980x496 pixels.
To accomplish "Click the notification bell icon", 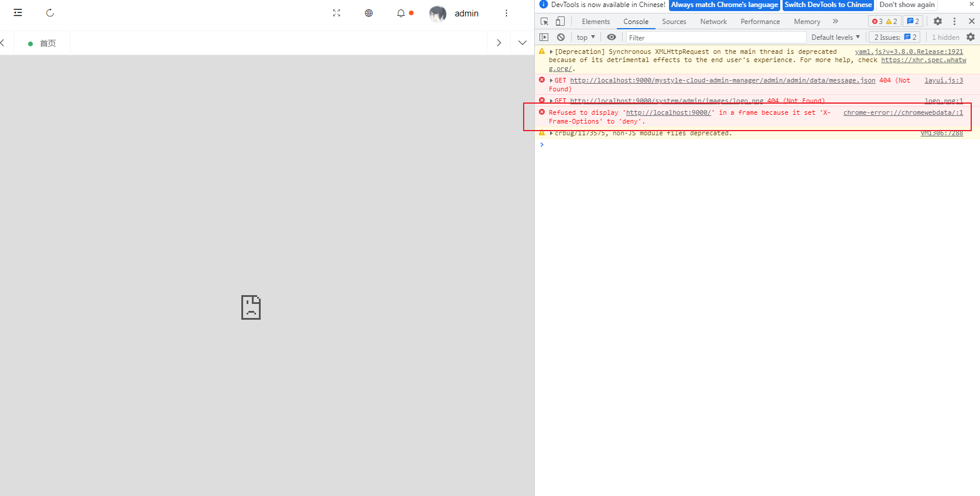I will pyautogui.click(x=401, y=13).
